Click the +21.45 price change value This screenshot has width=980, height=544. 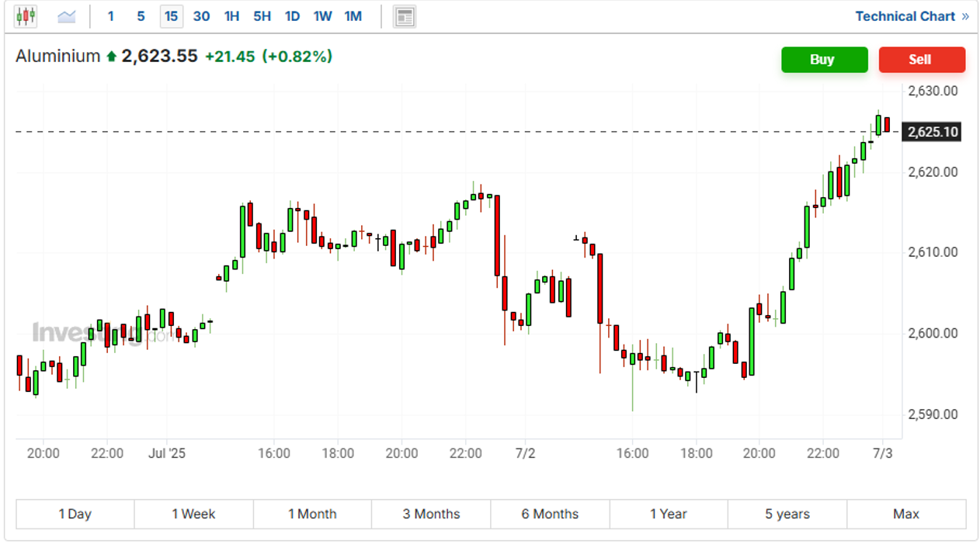(230, 57)
